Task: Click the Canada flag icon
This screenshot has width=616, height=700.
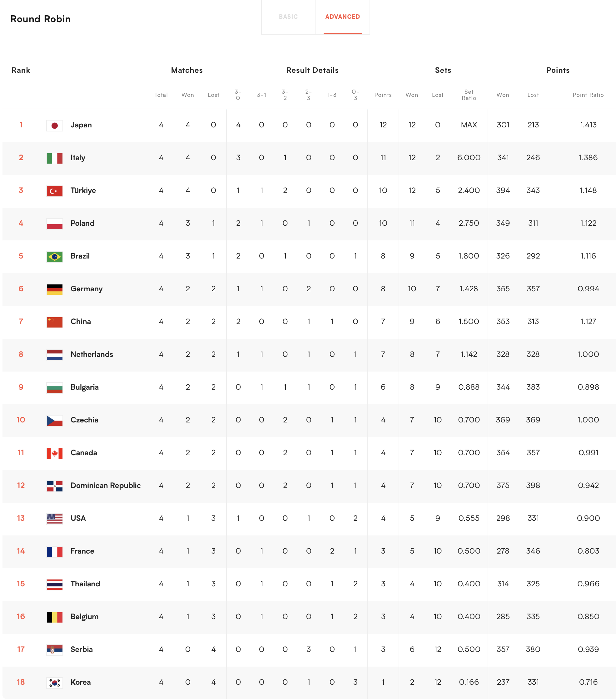Action: [x=54, y=453]
